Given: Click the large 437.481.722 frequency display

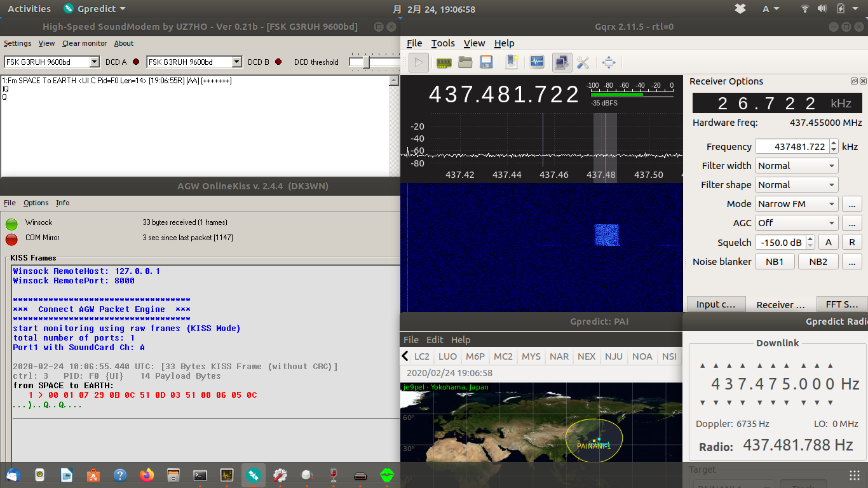Looking at the screenshot, I should [504, 95].
